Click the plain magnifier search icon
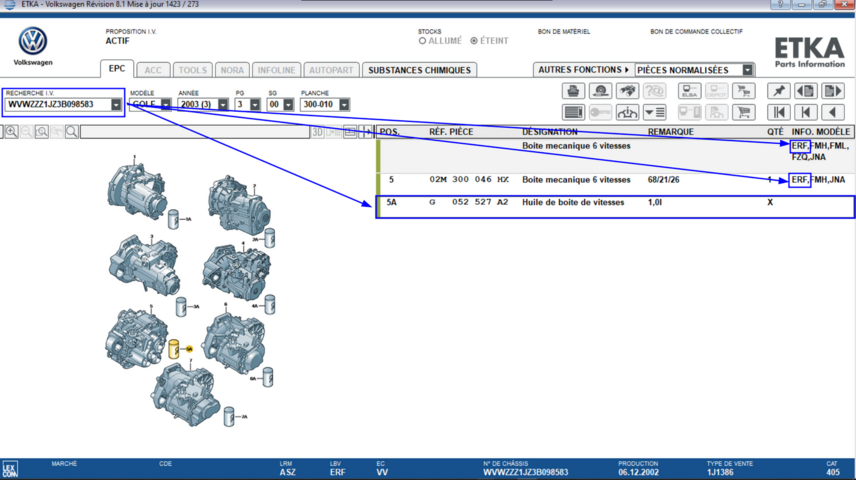Screen dimensions: 856x480 pyautogui.click(x=72, y=132)
